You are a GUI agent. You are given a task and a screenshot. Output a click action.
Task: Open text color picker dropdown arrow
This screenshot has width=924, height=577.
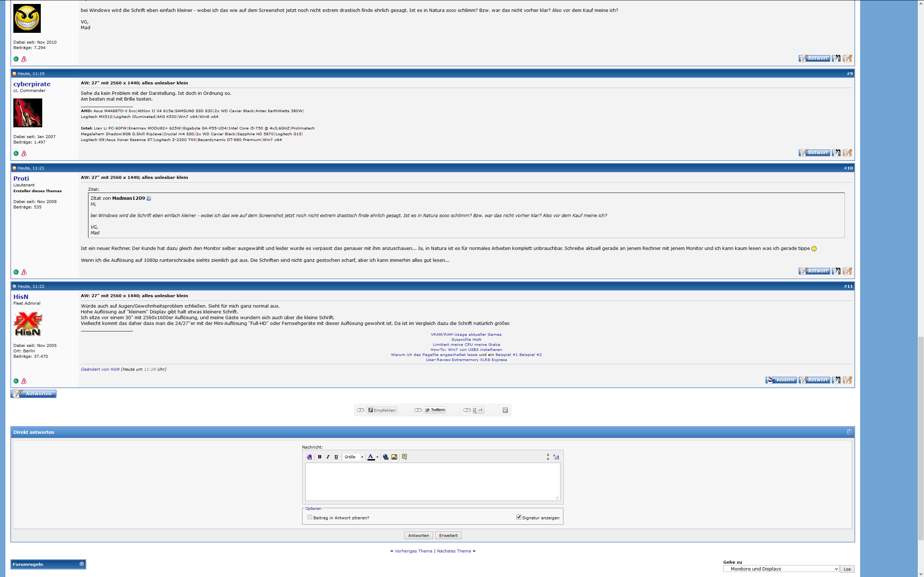pyautogui.click(x=377, y=457)
